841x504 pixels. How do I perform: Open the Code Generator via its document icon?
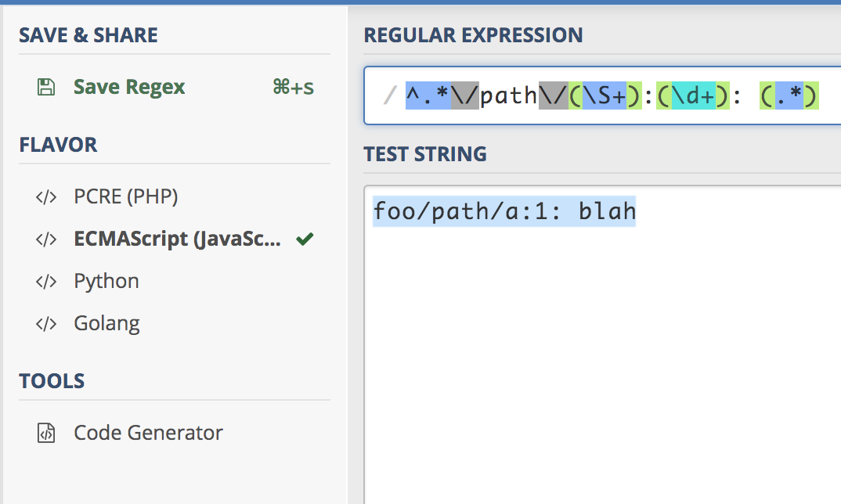46,432
